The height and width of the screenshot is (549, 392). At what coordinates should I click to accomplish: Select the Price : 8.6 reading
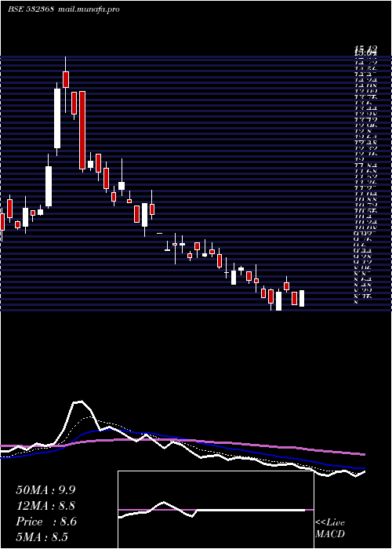click(x=46, y=522)
